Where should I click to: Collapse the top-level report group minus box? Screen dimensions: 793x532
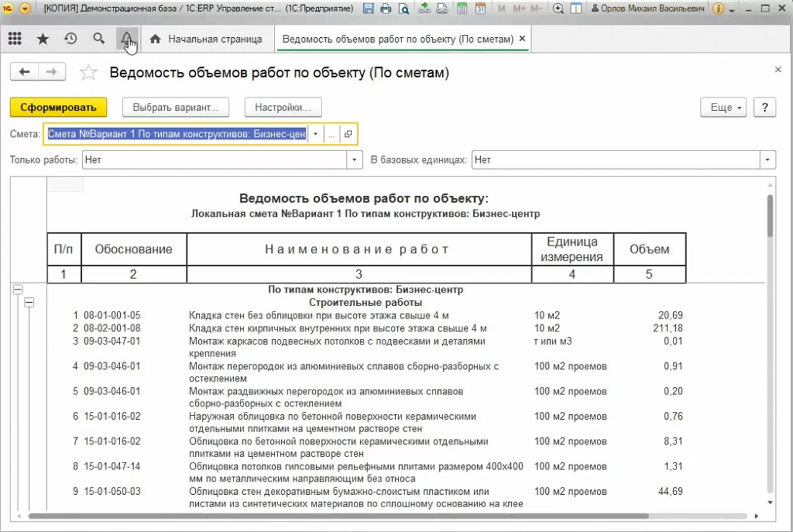pos(18,289)
